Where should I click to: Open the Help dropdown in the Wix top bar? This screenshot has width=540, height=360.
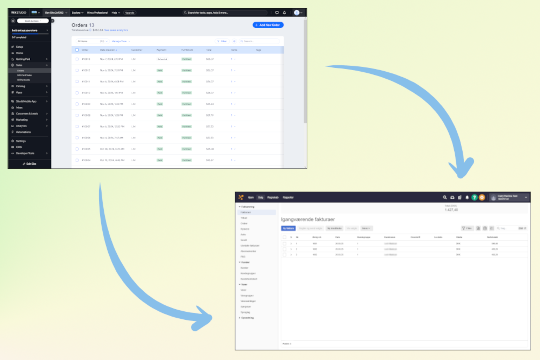[116, 13]
